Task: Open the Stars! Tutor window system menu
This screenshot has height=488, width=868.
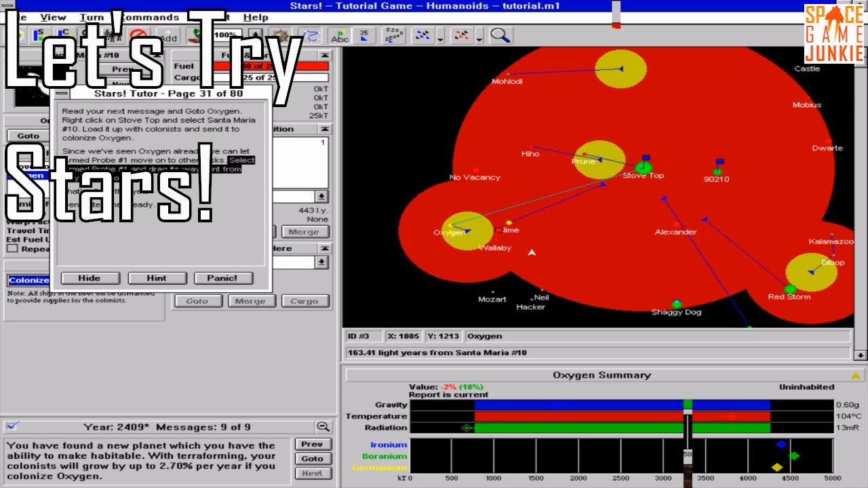Action: click(x=62, y=94)
